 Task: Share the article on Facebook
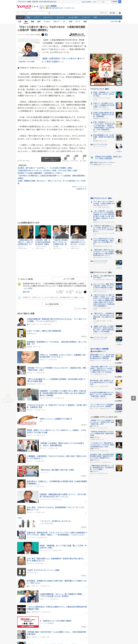(46, 35)
